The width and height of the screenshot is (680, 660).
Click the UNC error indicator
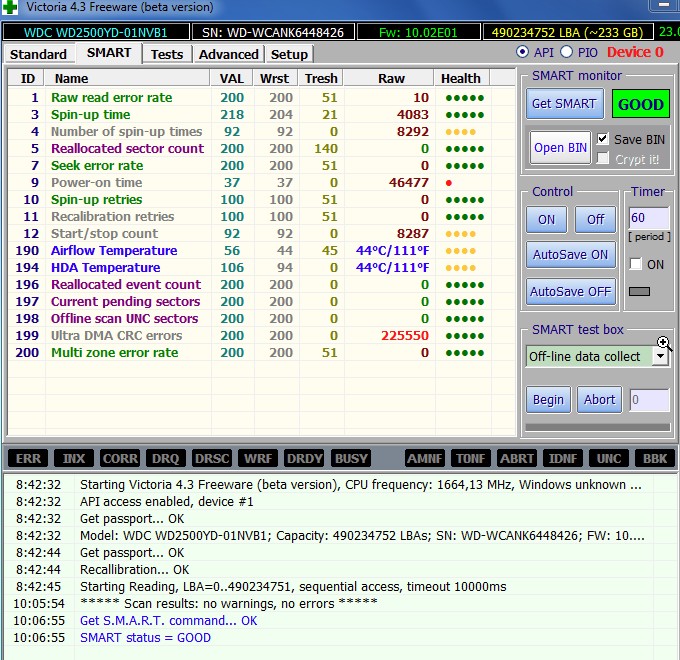point(608,458)
